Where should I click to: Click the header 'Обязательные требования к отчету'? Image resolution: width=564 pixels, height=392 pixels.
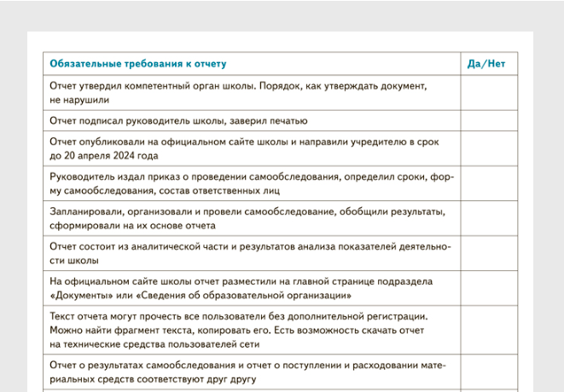click(137, 64)
